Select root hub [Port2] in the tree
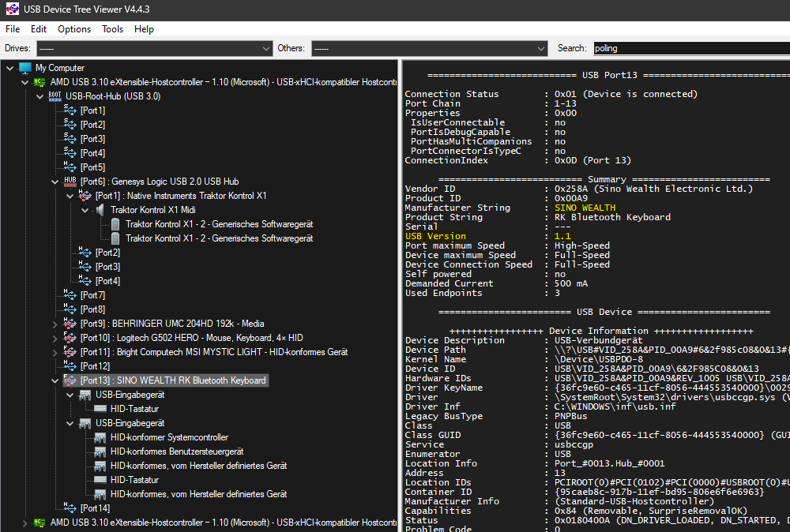Screen dimensions: 790x532 pos(92,125)
